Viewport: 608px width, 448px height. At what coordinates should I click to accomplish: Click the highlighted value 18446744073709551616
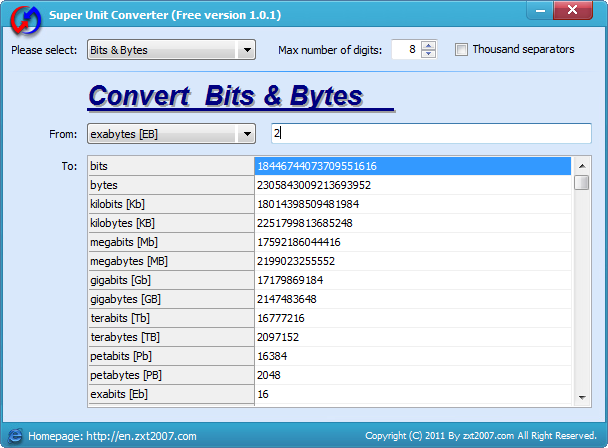pyautogui.click(x=413, y=166)
